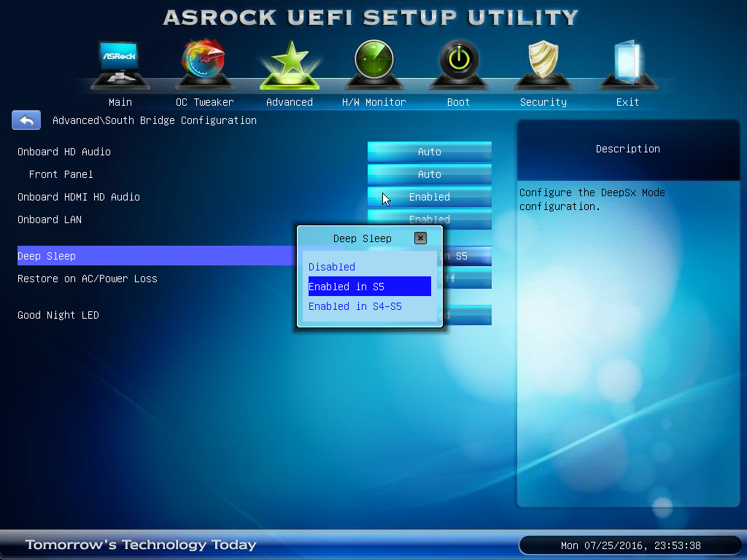The image size is (747, 560).
Task: Switch to the Security tab label
Action: click(543, 102)
